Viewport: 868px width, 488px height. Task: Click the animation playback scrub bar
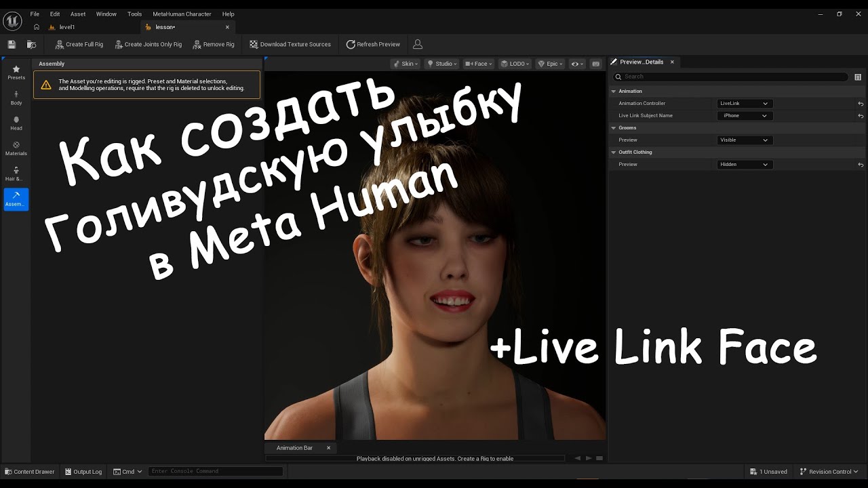[415, 459]
